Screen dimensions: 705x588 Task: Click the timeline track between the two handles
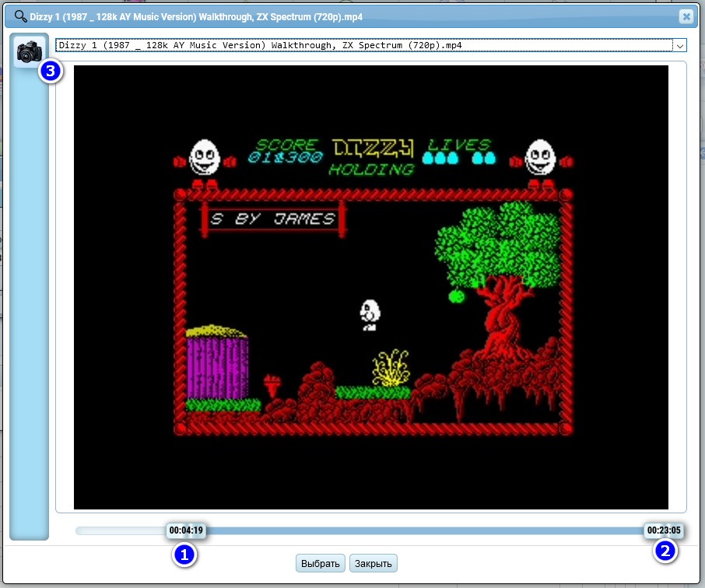pyautogui.click(x=425, y=531)
